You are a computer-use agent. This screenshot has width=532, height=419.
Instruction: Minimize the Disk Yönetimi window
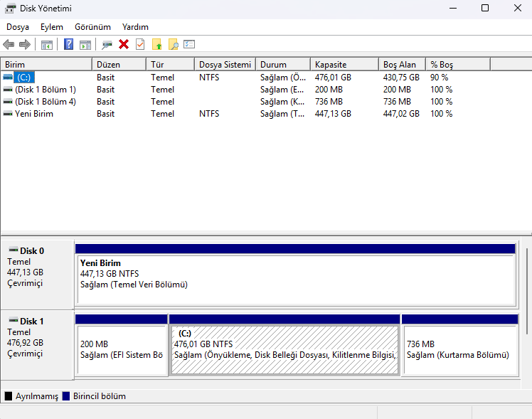[453, 8]
